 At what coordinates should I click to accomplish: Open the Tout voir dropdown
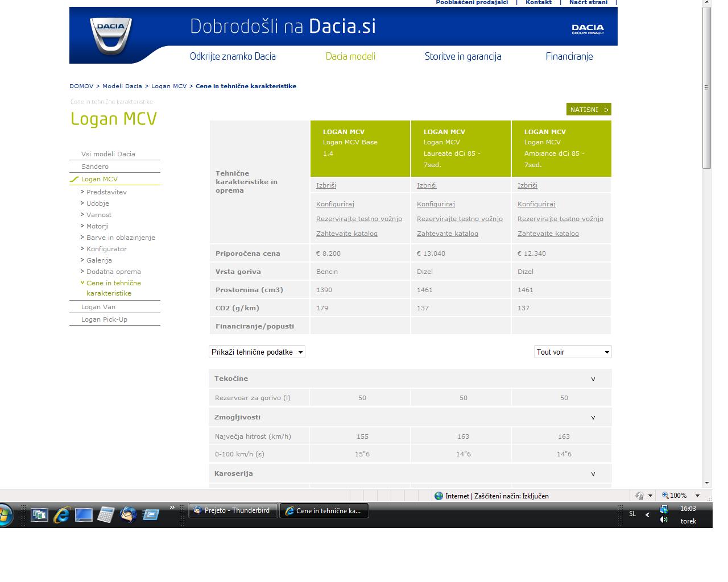[573, 352]
